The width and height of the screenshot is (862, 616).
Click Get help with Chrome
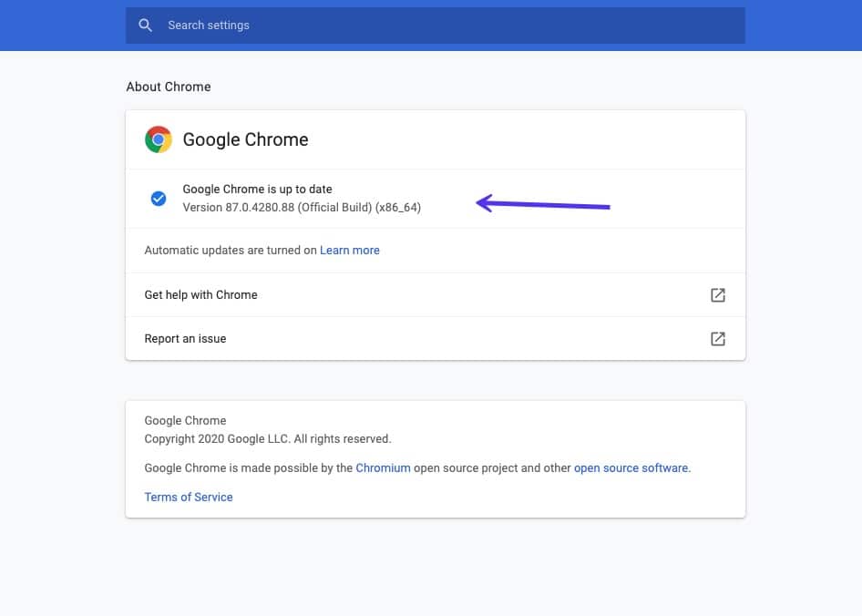[x=200, y=294]
